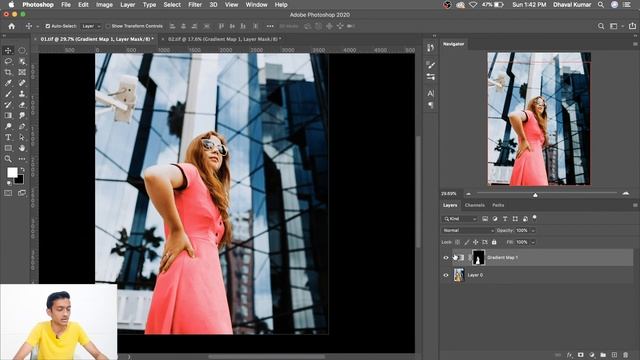The image size is (640, 360).
Task: Open Move tool preset picker arrow
Action: tap(38, 26)
